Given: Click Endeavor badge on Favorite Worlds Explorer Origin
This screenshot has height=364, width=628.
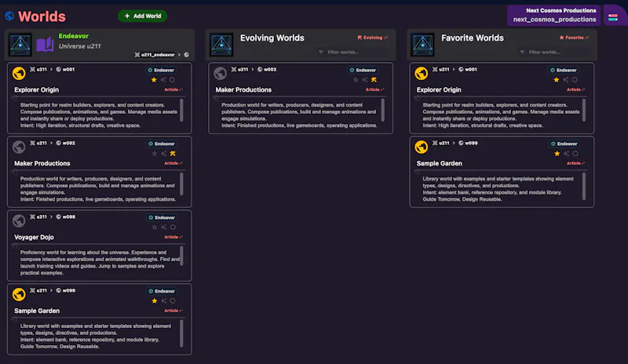Looking at the screenshot, I should click(x=563, y=70).
